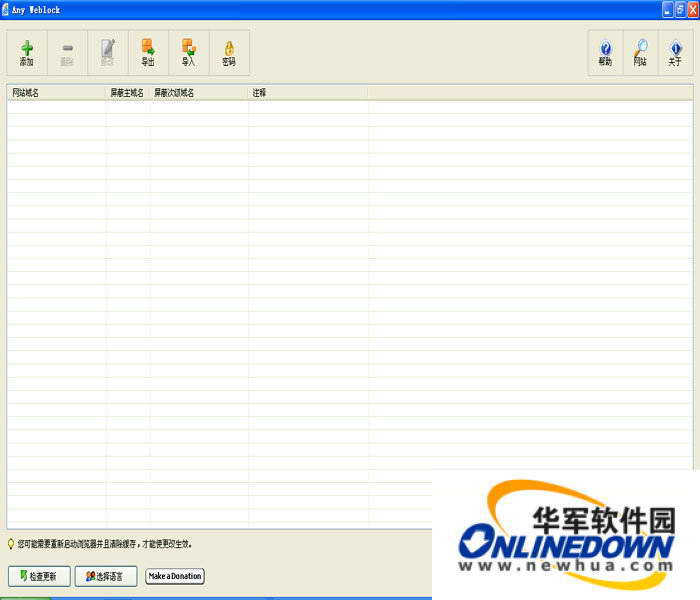
Task: Click the 屏蔽主域名 column header
Action: tap(127, 93)
